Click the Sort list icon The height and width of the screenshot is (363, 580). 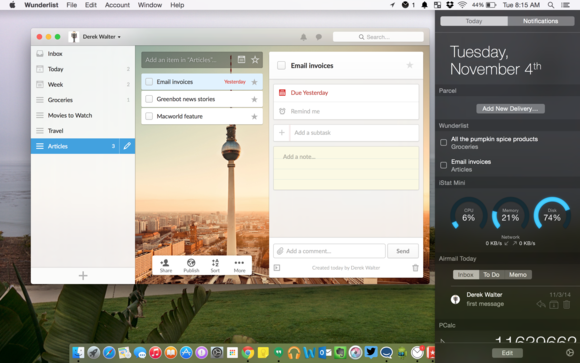(215, 265)
